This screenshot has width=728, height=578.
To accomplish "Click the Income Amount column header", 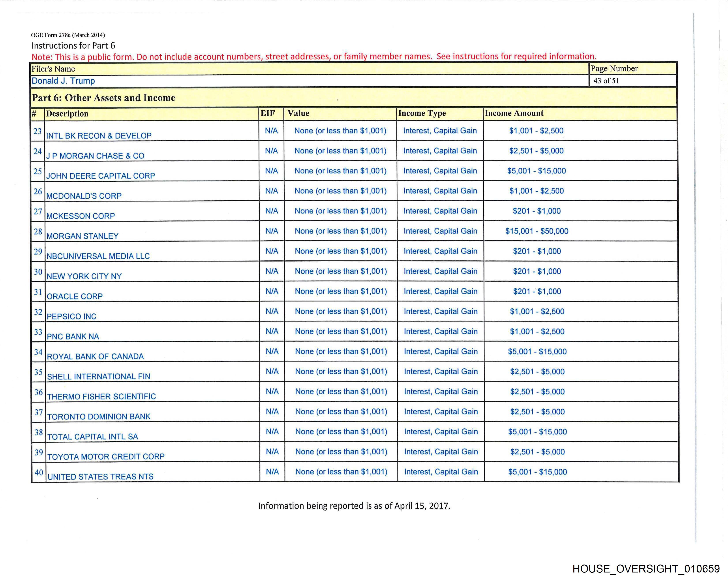I will 514,113.
